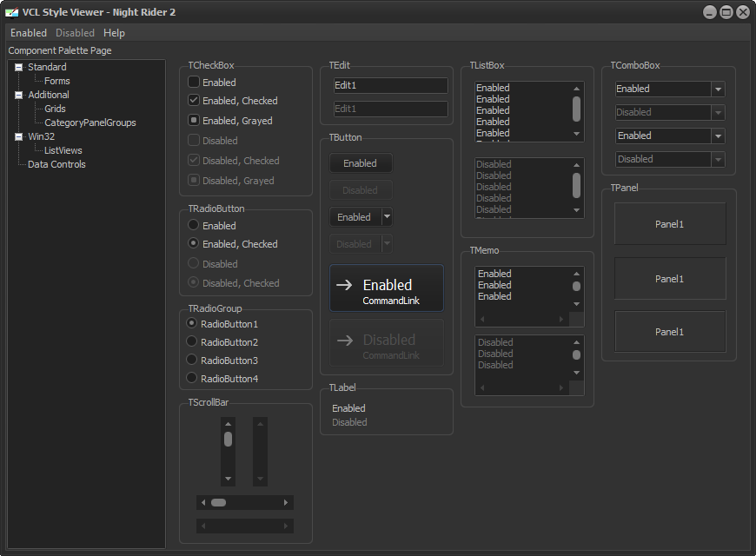
Task: Collapse the Win32 tree node
Action: (x=18, y=136)
